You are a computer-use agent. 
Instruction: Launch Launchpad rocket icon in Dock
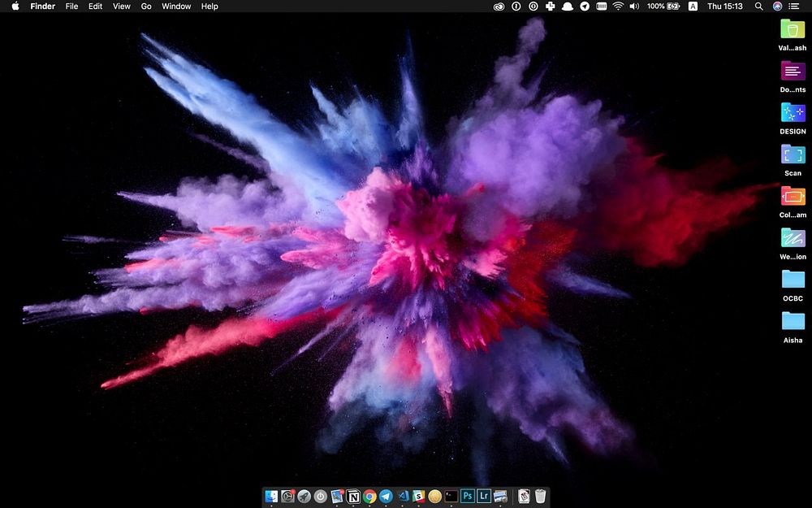pos(304,497)
